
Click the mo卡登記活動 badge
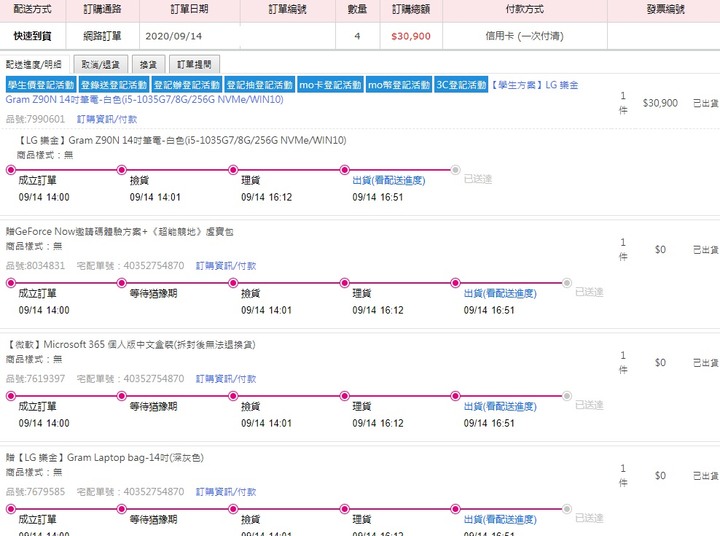[331, 85]
